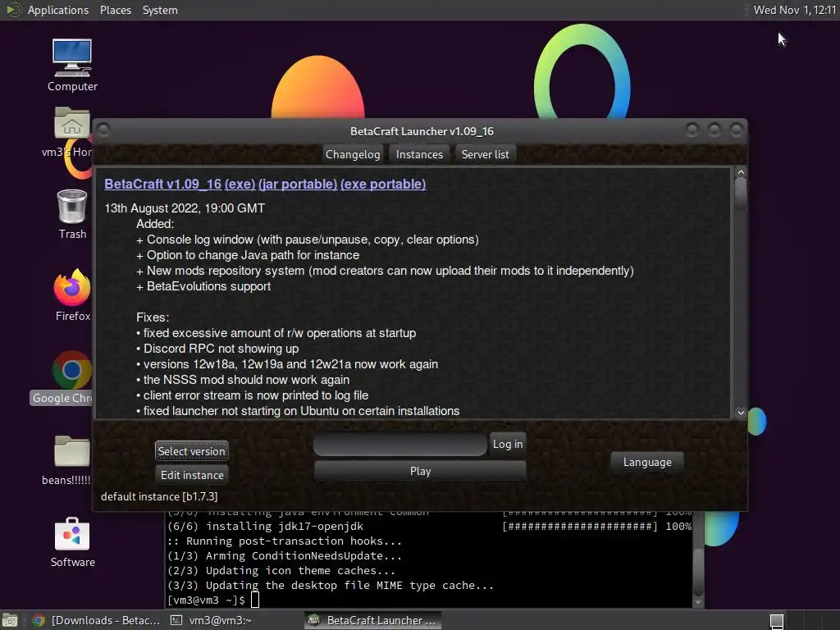
Task: Open the beans!!!!!! folder icon
Action: pos(71,459)
